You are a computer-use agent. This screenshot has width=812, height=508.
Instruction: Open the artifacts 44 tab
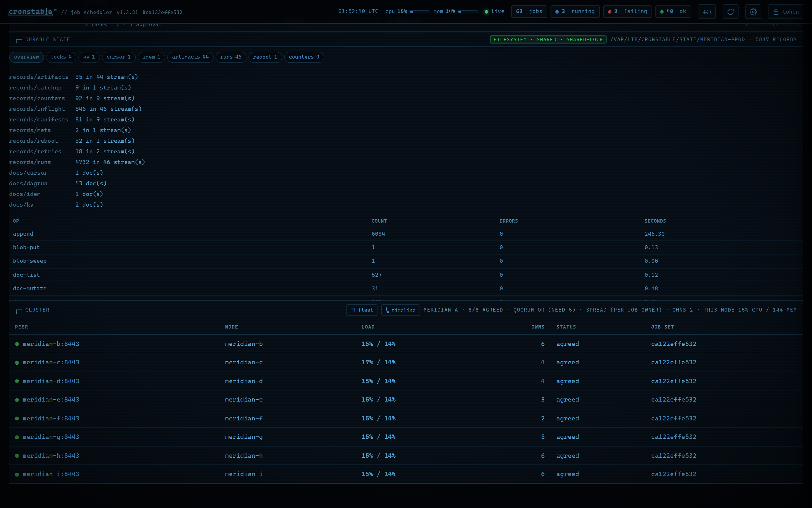(190, 57)
